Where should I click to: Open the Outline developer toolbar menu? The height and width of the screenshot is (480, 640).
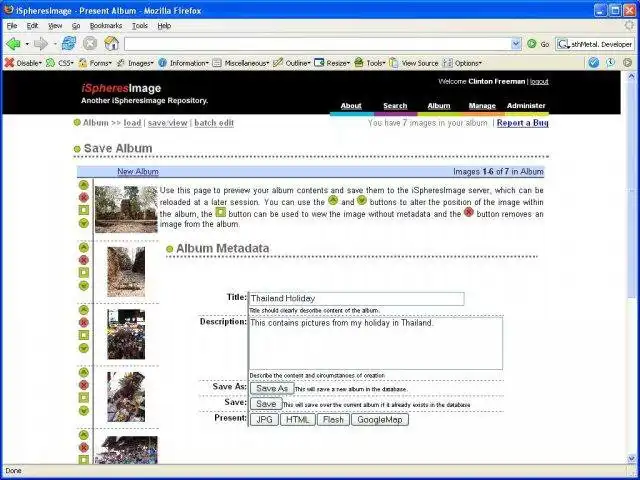[292, 63]
